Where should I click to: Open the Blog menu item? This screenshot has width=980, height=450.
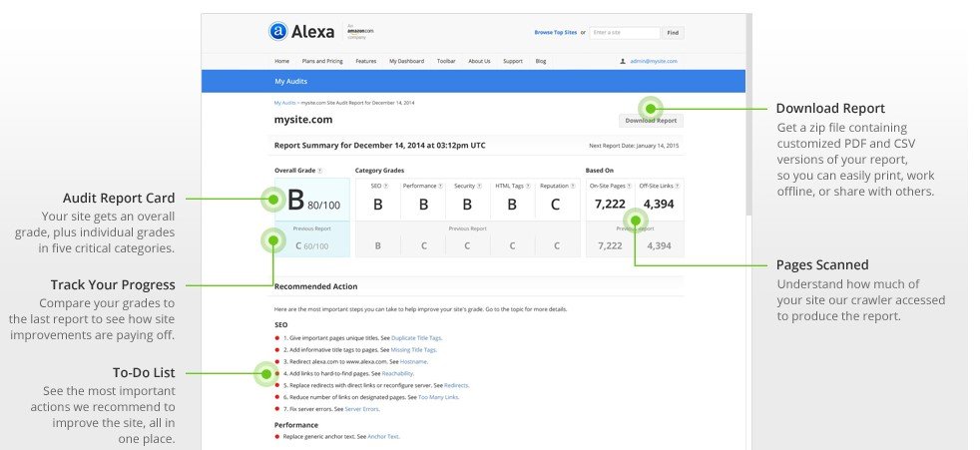click(x=541, y=61)
